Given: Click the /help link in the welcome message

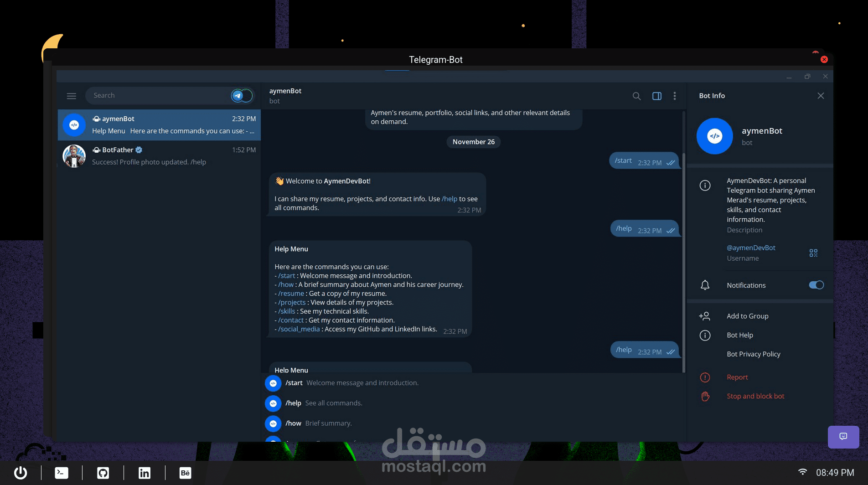Looking at the screenshot, I should pyautogui.click(x=449, y=199).
